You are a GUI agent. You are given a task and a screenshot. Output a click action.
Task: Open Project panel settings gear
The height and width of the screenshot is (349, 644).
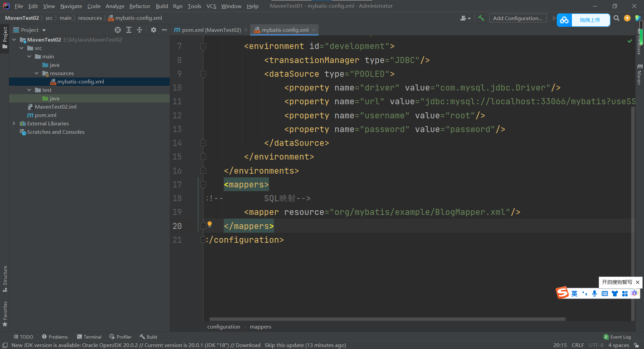tap(154, 30)
